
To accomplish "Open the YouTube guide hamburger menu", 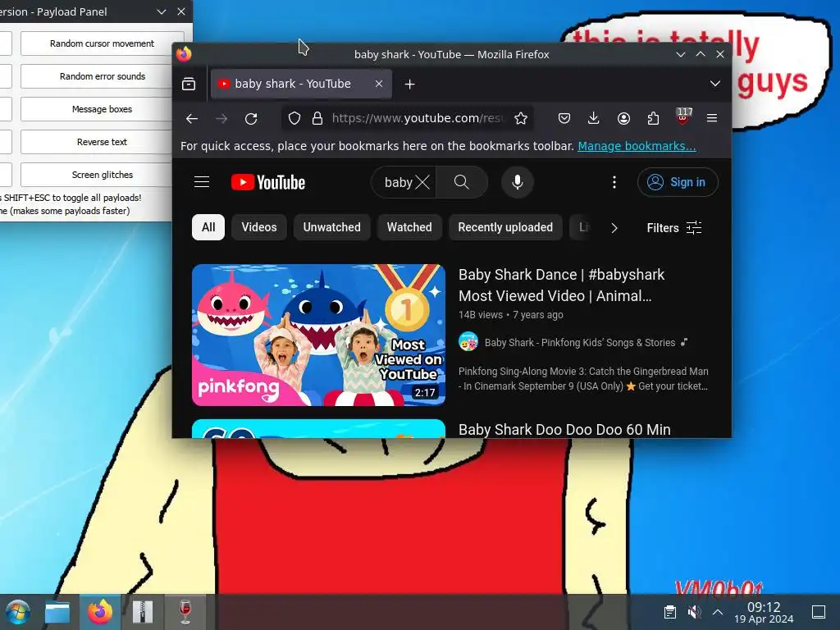I will click(x=202, y=182).
